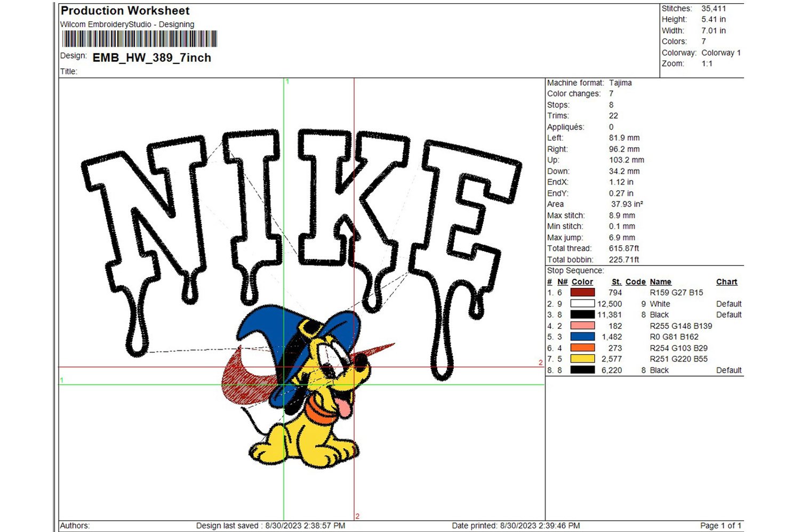This screenshot has width=800, height=532.
Task: Select the Max stitch value '8.9 mm'
Action: 622,215
